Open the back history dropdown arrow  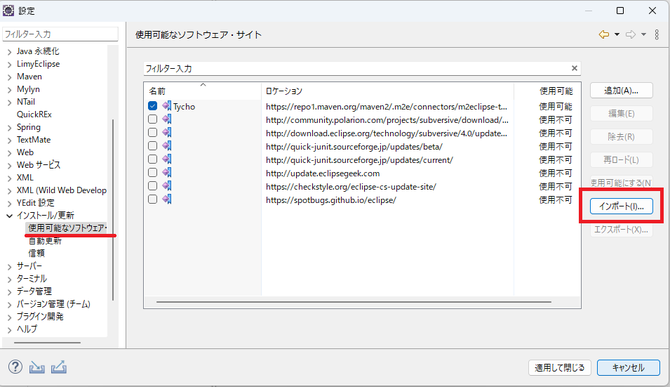617,35
